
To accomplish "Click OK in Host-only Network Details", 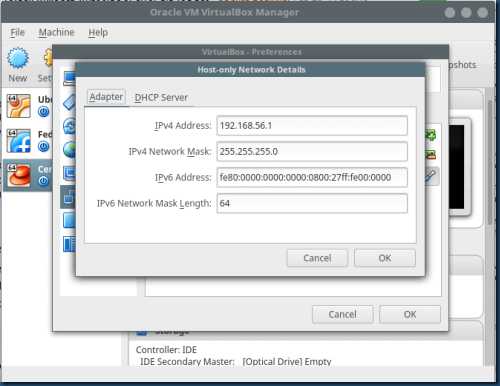I will (x=385, y=258).
